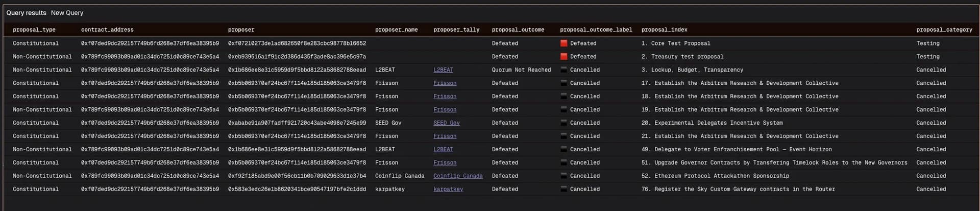Click the proposal_outcome column header
The width and height of the screenshot is (980, 211).
[518, 30]
